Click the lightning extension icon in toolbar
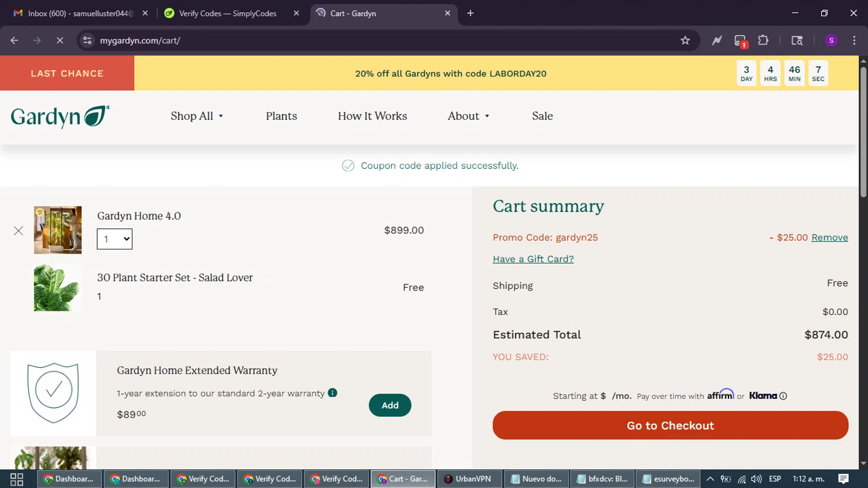Screen dimensions: 868x488 point(717,41)
